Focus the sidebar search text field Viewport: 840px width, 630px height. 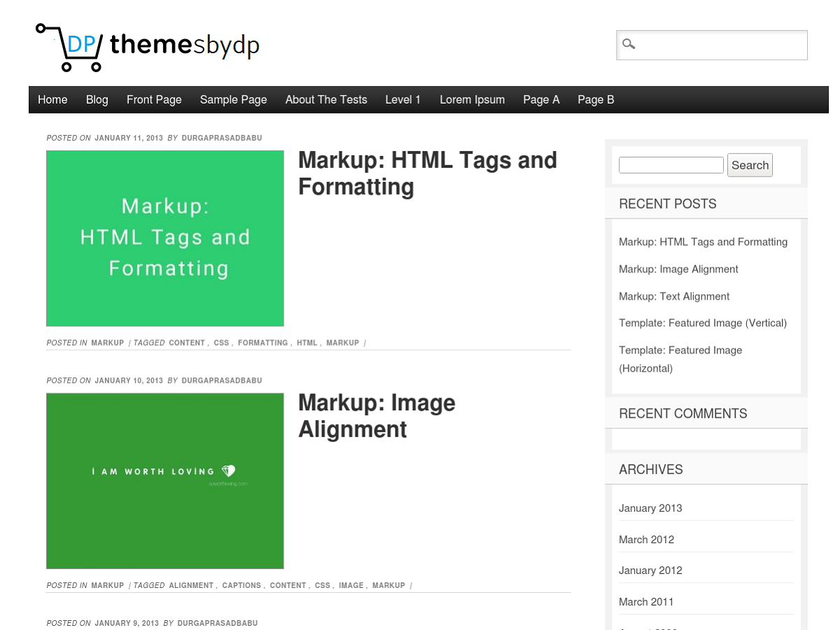671,165
